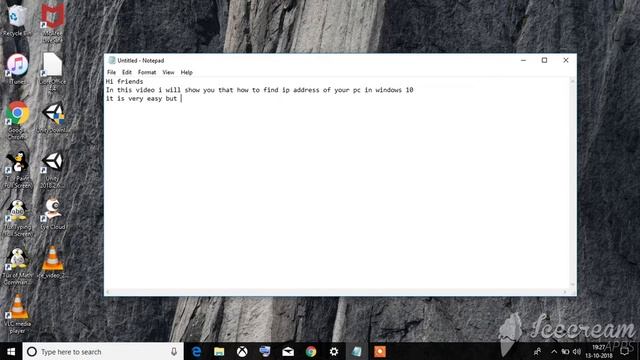Open the McAfee LiveSafe desktop shortcut
Viewport: 640px width, 360px height.
[53, 23]
